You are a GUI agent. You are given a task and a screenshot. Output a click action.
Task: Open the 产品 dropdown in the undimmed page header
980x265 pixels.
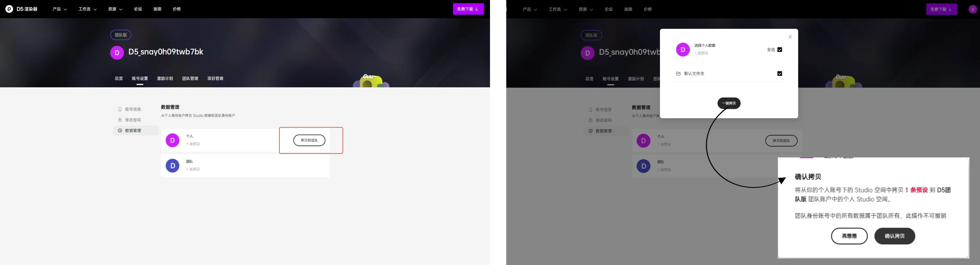click(60, 9)
